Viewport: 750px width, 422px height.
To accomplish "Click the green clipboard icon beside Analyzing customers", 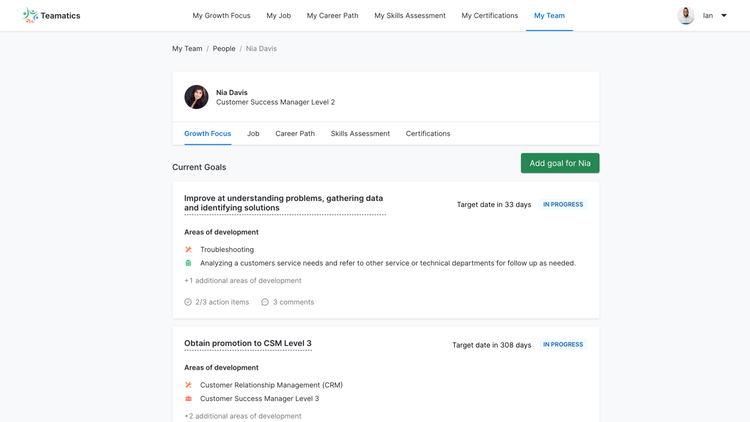I will click(x=188, y=263).
